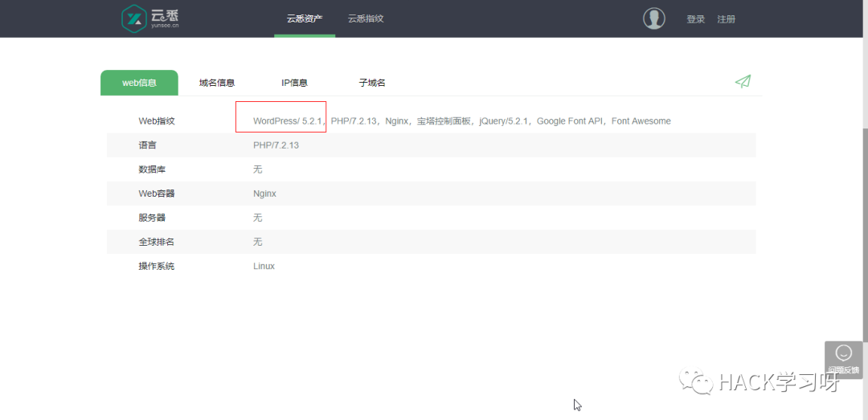The width and height of the screenshot is (868, 420).
Task: Click the Font Awesome text
Action: click(x=641, y=120)
